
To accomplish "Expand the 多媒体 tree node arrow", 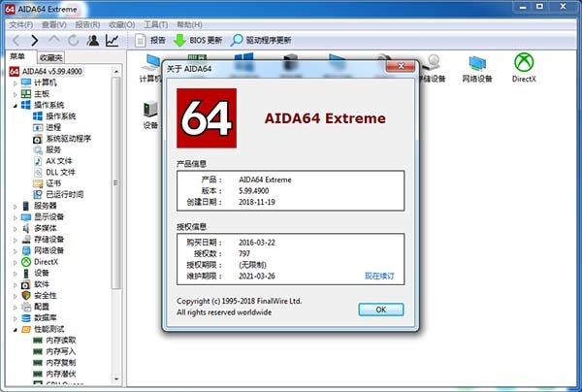I will (x=16, y=229).
